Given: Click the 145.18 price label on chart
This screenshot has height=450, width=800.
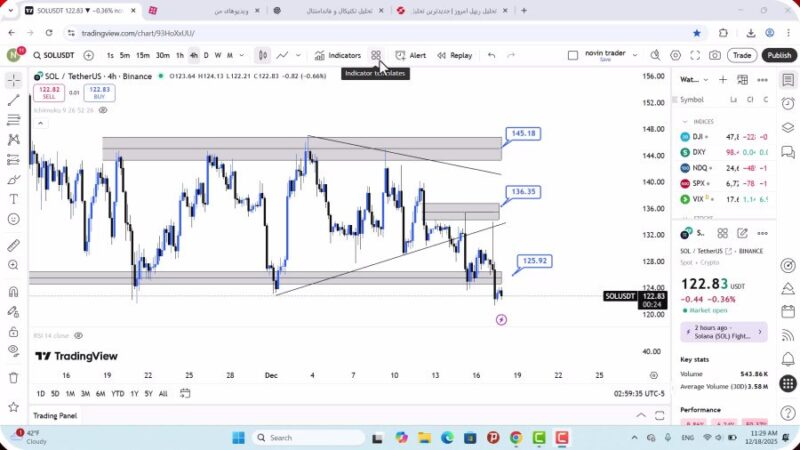Looking at the screenshot, I should point(523,133).
